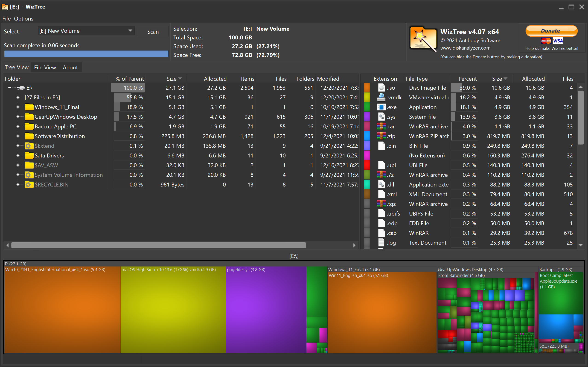
Task: Click the E:\ drive icon in tree
Action: pyautogui.click(x=21, y=88)
